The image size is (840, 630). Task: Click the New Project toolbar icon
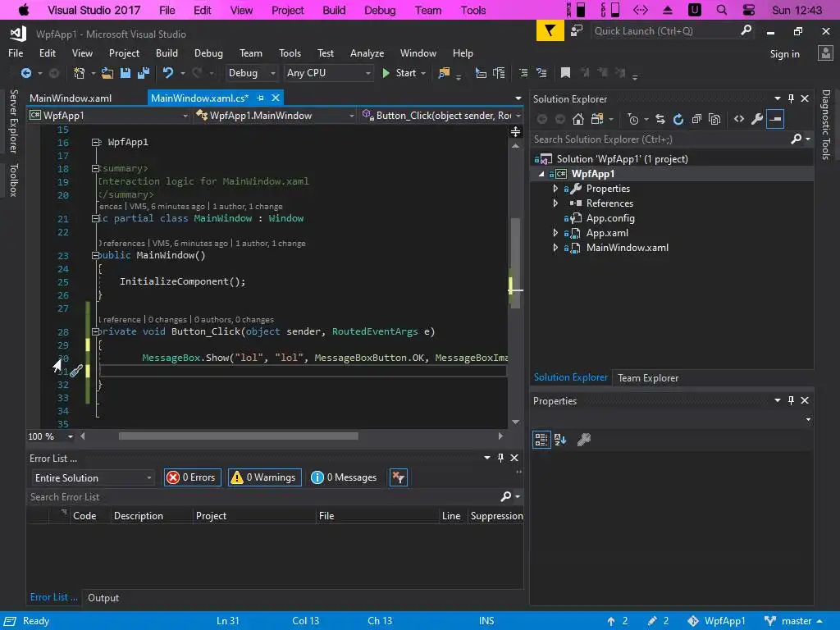(x=80, y=73)
